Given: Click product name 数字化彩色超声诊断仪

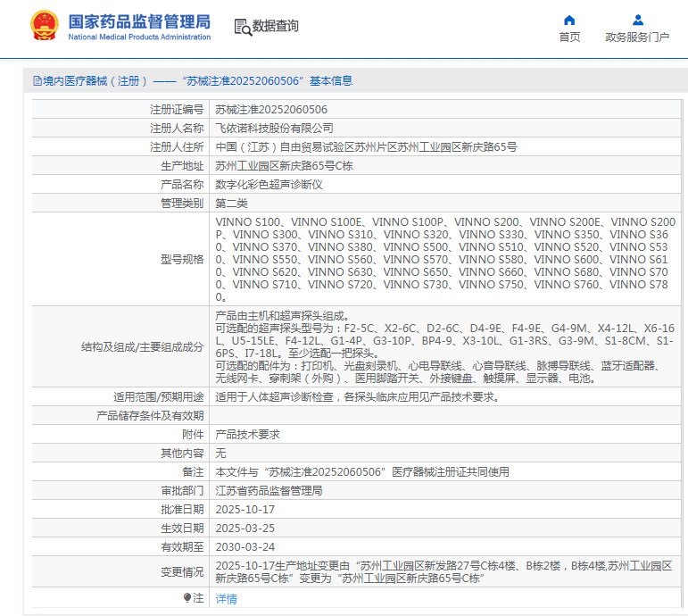Looking at the screenshot, I should tap(269, 185).
